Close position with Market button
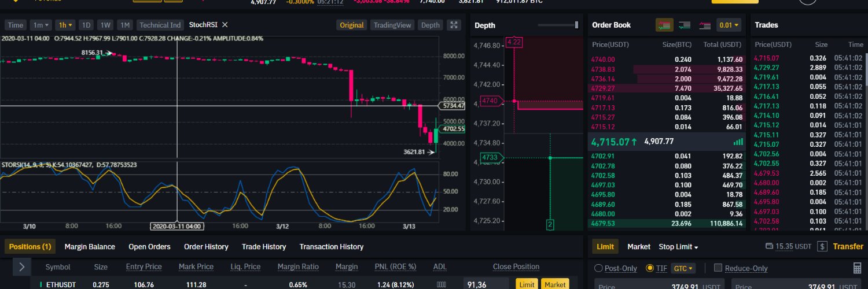 555,284
